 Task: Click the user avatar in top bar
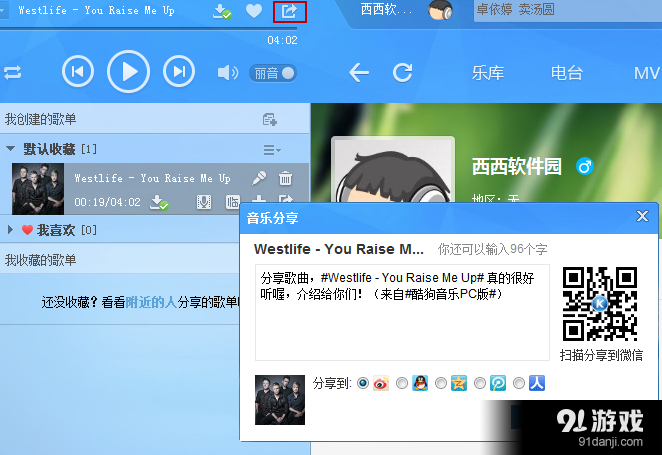coord(440,10)
